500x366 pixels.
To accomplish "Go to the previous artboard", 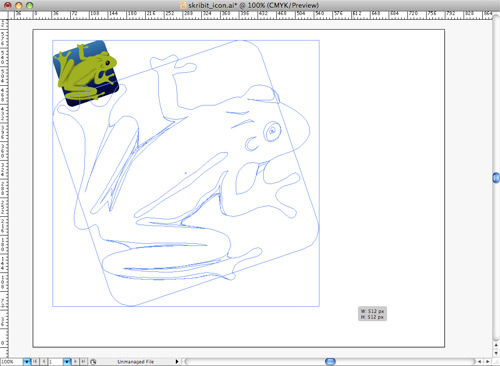I will point(43,361).
